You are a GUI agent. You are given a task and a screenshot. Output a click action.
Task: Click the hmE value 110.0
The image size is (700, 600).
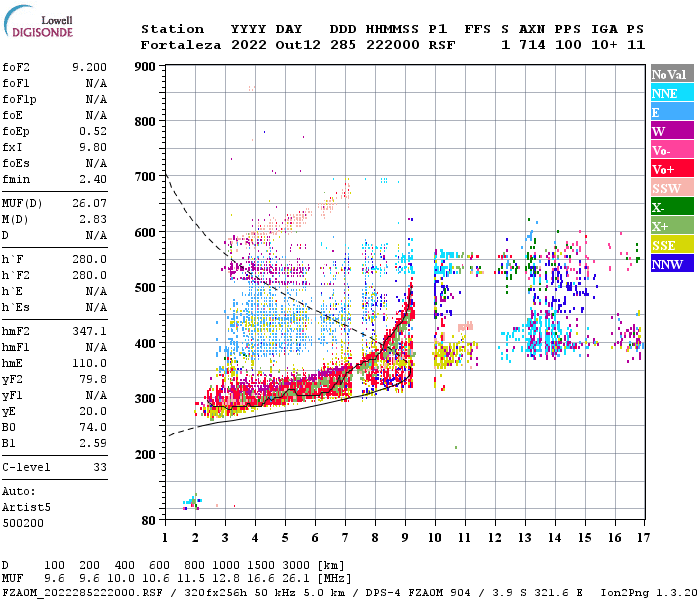point(89,363)
